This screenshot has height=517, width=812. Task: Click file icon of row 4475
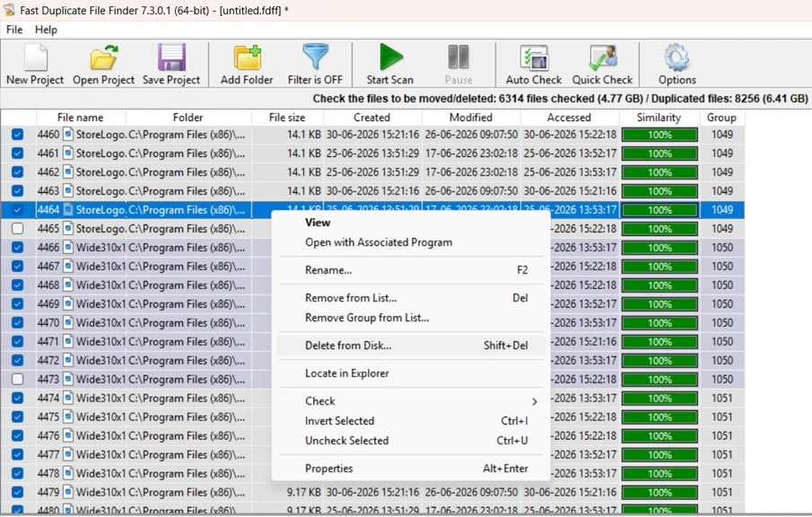pyautogui.click(x=68, y=417)
